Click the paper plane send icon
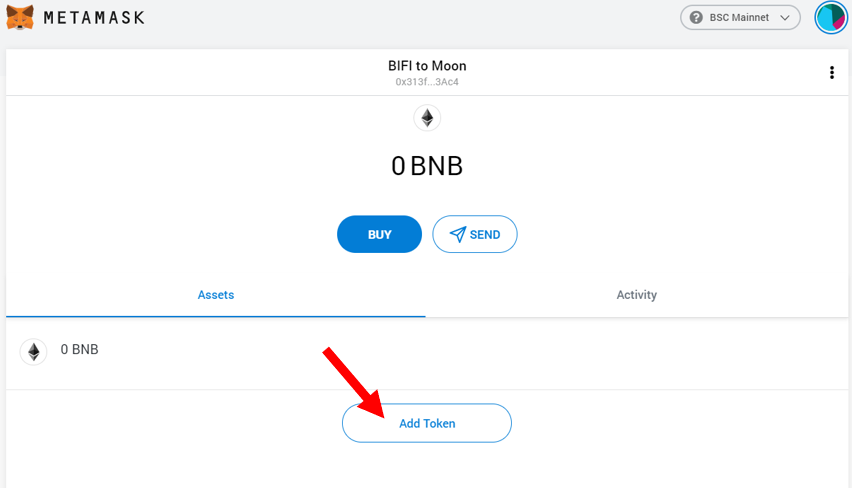The height and width of the screenshot is (488, 852). pyautogui.click(x=458, y=234)
